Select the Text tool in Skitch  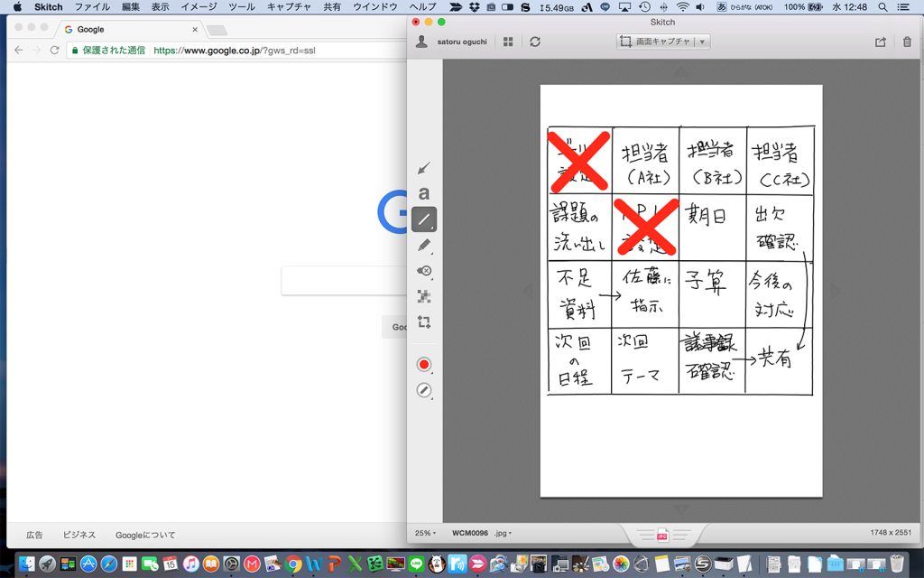click(x=424, y=193)
